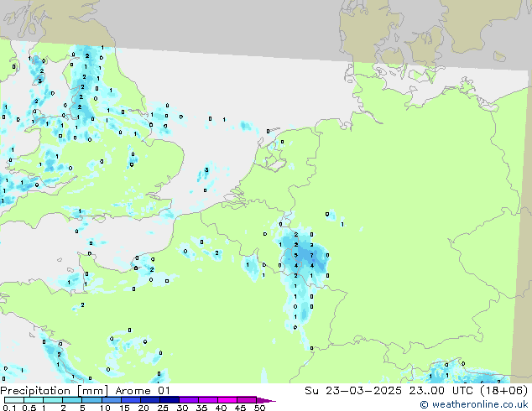The image size is (532, 411).
Task: Click the 45–50 mm legend color box
Action: pyautogui.click(x=247, y=400)
